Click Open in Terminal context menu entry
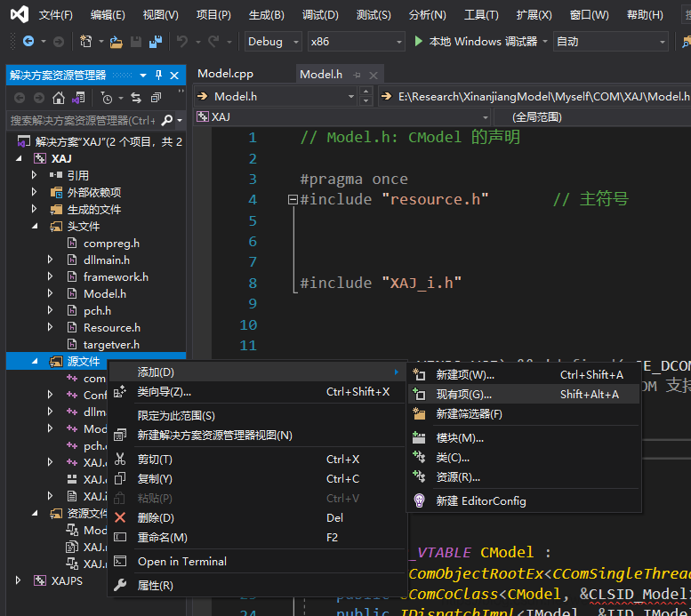The height and width of the screenshot is (616, 691). click(181, 561)
